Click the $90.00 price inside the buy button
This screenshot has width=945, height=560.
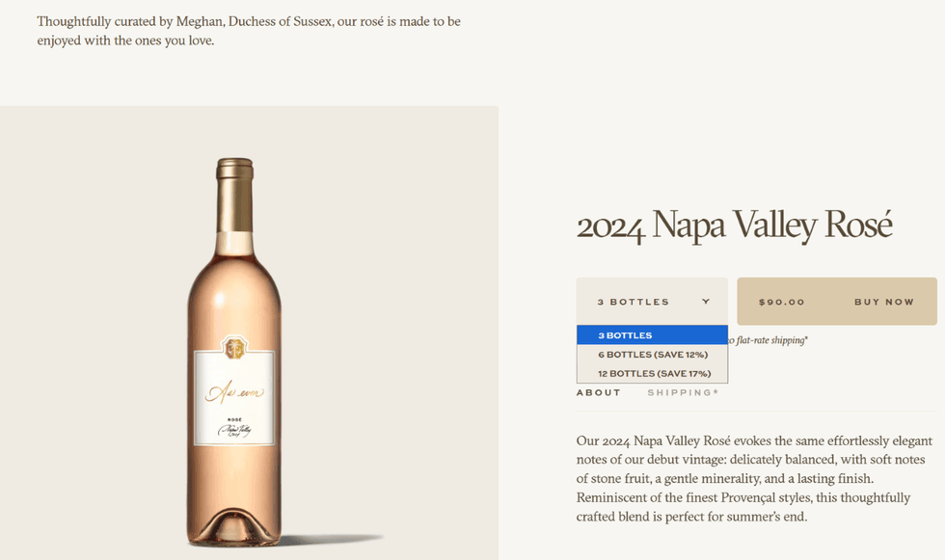click(783, 301)
